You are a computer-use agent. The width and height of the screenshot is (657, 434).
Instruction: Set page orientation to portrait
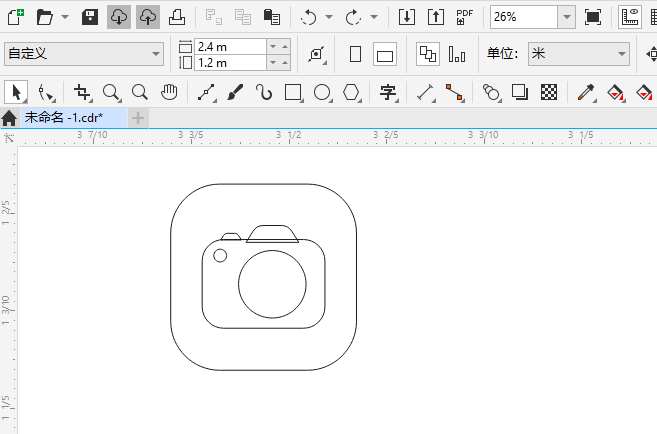[x=355, y=54]
